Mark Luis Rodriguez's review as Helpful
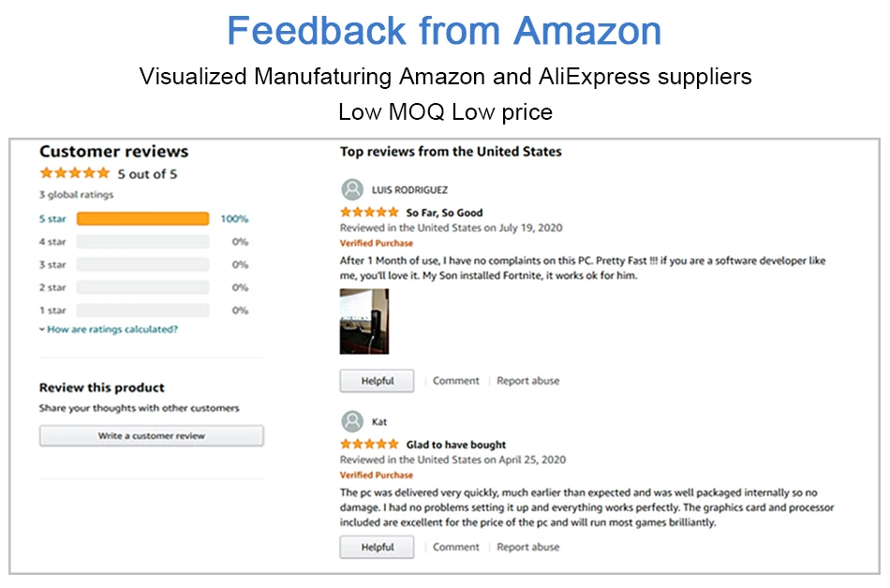The width and height of the screenshot is (890, 588). [x=377, y=381]
